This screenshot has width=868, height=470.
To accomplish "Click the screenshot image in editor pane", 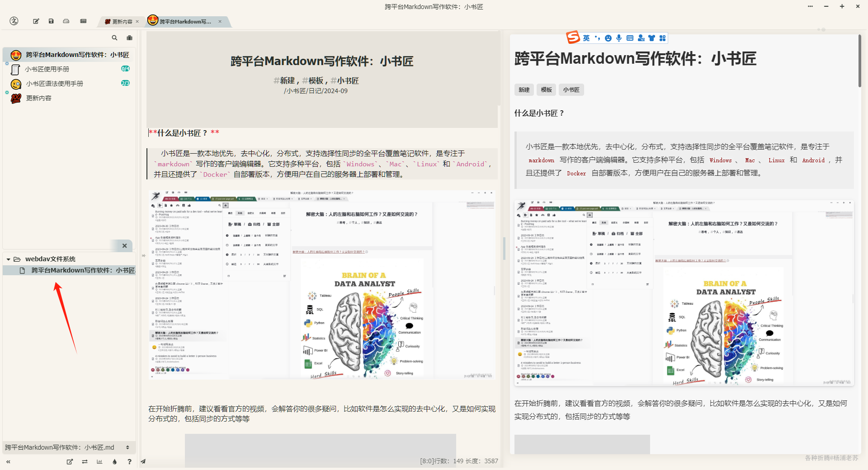I will point(322,285).
